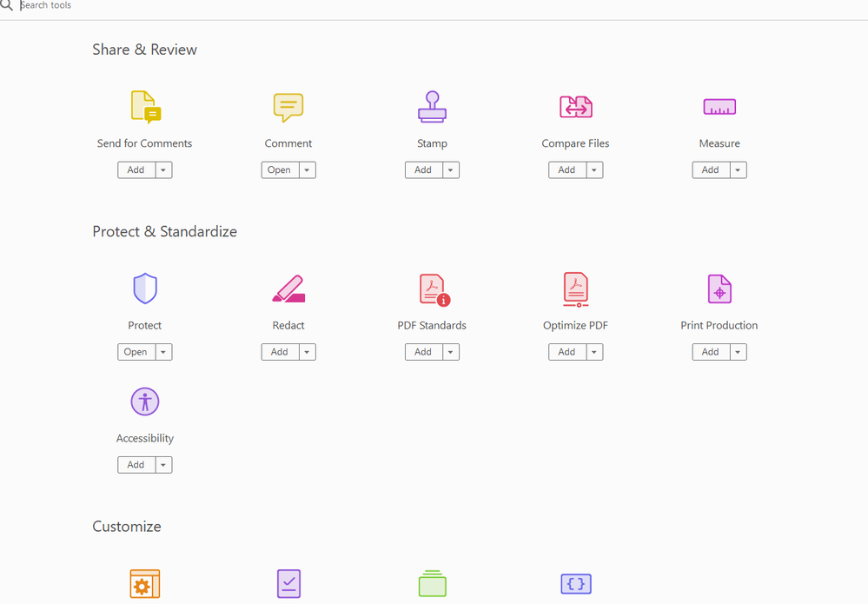Click the Customize section heading
This screenshot has width=868, height=604.
click(127, 527)
